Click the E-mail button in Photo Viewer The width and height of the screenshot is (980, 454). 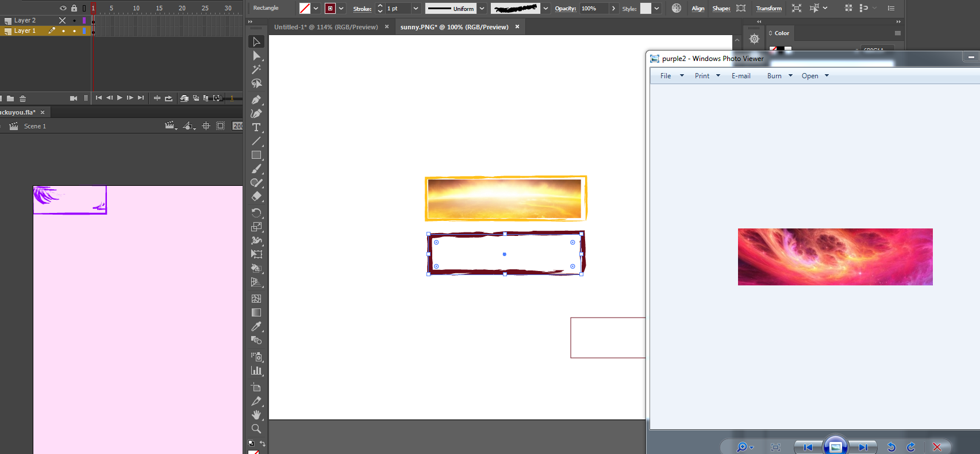click(741, 76)
